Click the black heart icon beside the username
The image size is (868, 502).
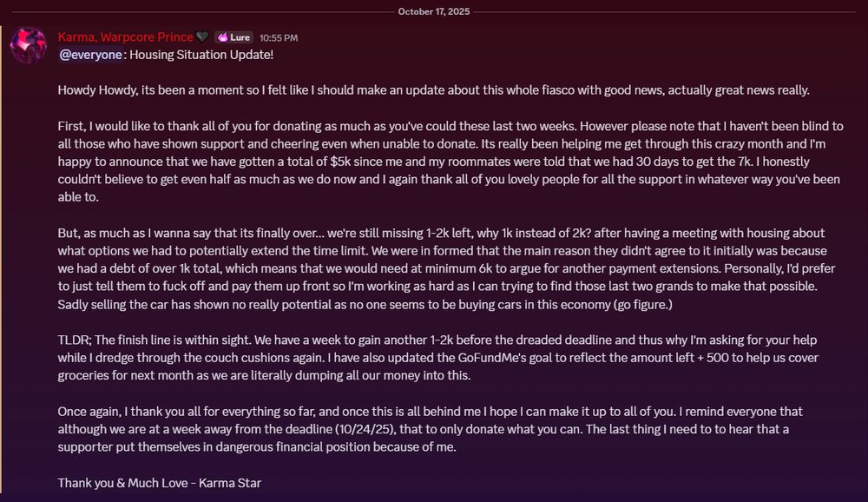pos(202,36)
